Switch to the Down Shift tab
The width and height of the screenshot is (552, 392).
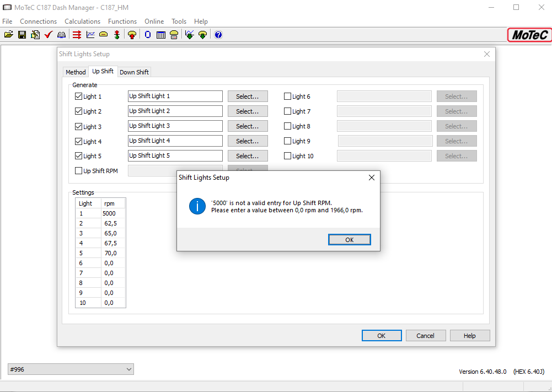(x=134, y=72)
